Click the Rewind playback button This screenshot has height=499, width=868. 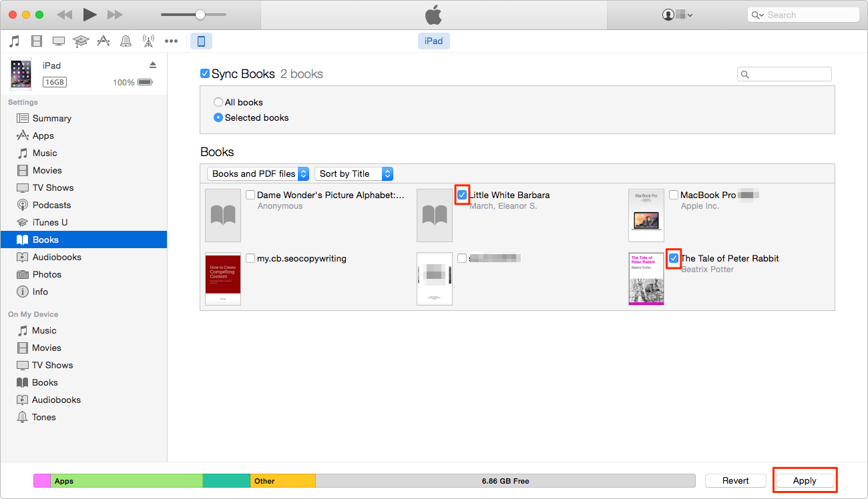[x=64, y=15]
